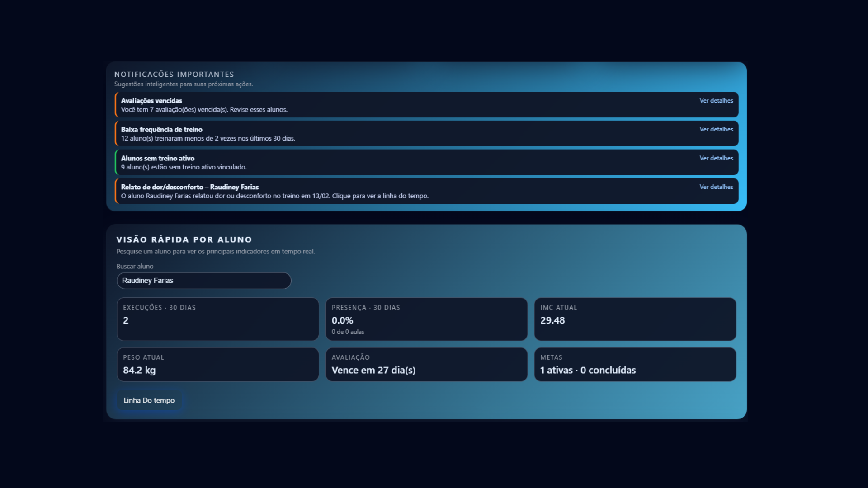Open the Avaliação expiry card
This screenshot has height=488, width=868.
pos(426,364)
